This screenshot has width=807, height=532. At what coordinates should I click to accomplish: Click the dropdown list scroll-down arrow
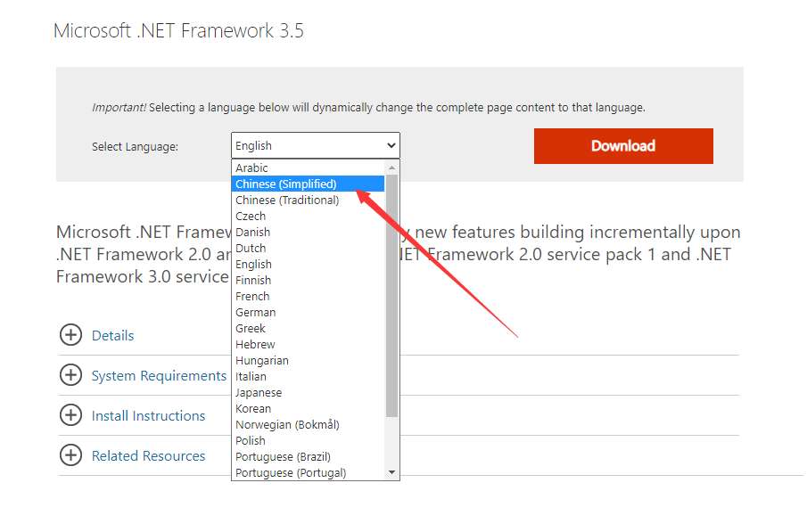(x=392, y=472)
